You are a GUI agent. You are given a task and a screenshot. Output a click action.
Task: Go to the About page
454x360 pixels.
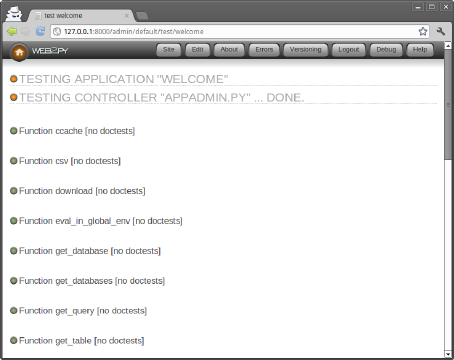point(229,50)
